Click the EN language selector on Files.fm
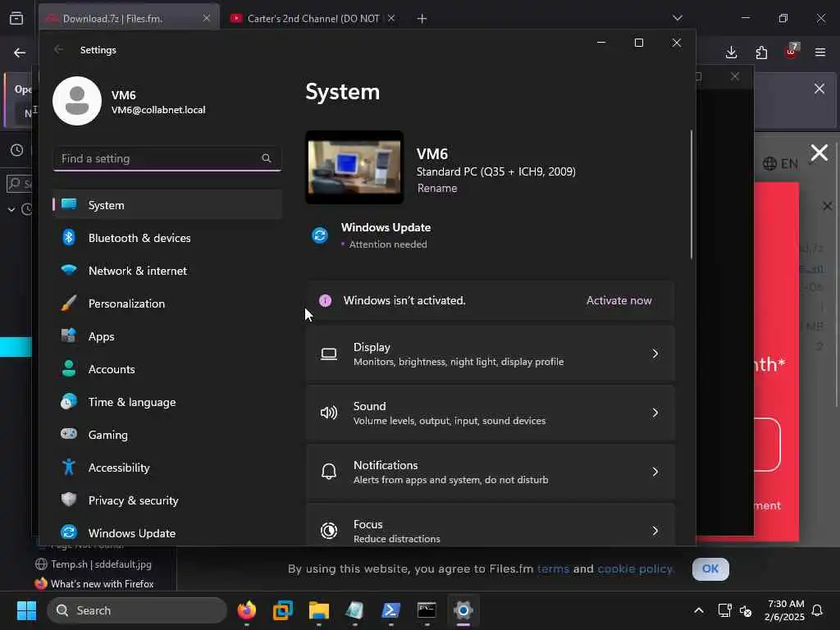The image size is (840, 630). click(x=780, y=163)
